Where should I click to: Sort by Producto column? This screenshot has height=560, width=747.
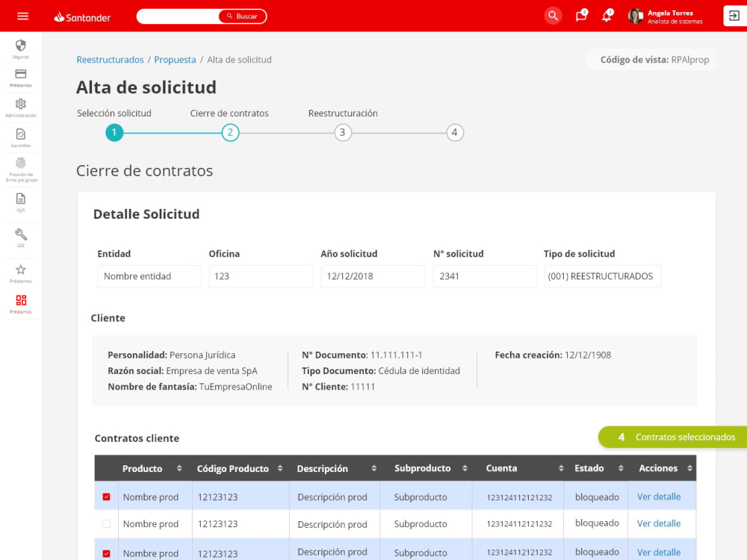click(x=179, y=469)
